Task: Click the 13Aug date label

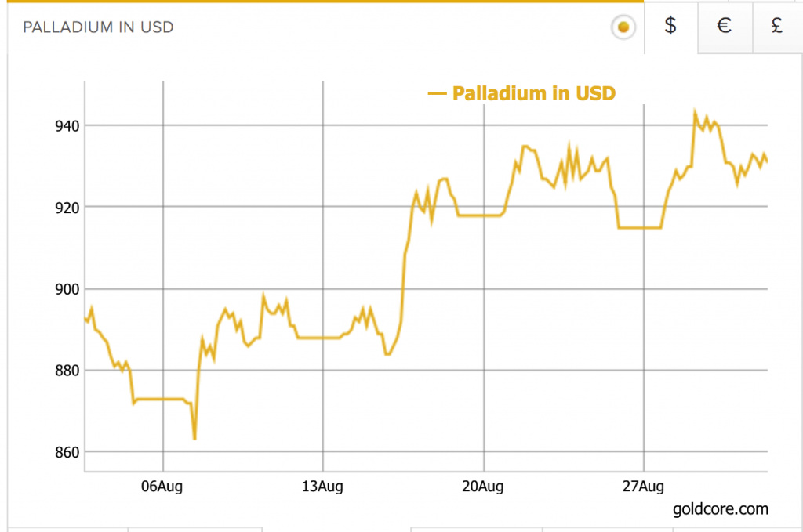Action: [x=323, y=487]
